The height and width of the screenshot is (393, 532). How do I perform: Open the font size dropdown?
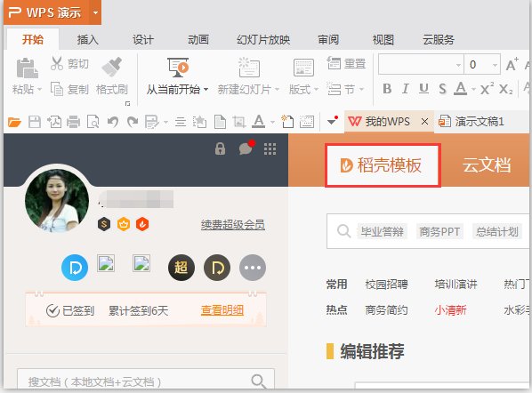(x=495, y=65)
